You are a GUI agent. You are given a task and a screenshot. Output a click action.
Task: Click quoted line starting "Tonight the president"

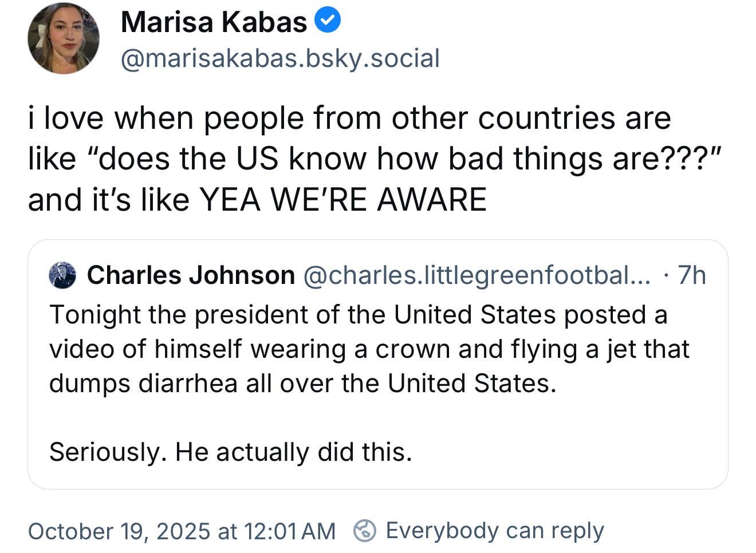click(358, 315)
